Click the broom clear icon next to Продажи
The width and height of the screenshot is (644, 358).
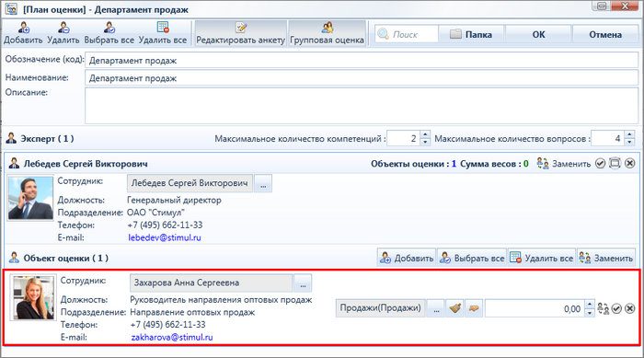455,308
